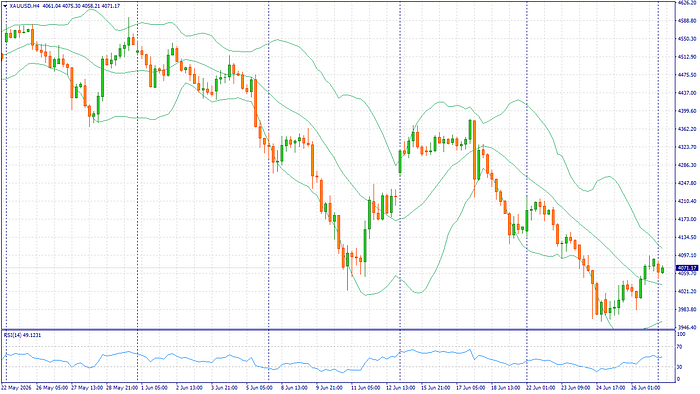Click the 4362.20 price axis label

(x=687, y=129)
